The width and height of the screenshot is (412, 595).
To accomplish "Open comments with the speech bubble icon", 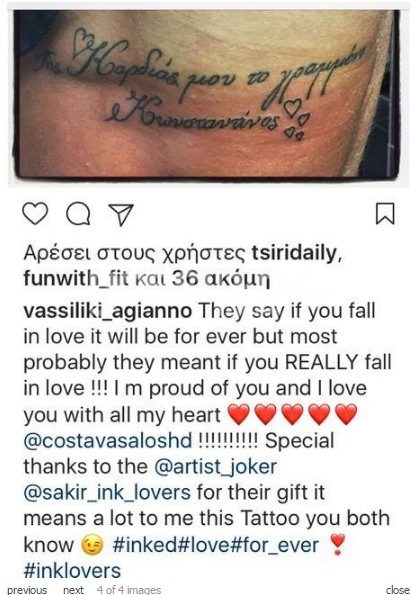I will 78,214.
